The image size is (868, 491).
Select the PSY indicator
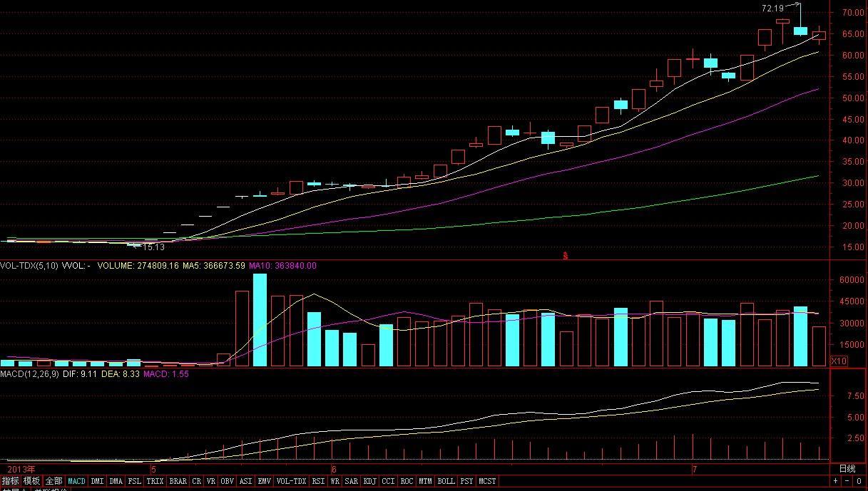(x=467, y=481)
